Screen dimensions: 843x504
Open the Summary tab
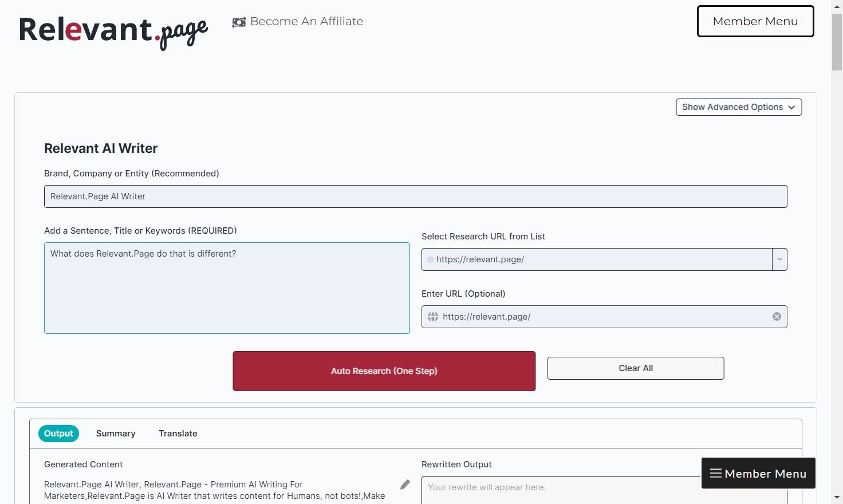[116, 434]
